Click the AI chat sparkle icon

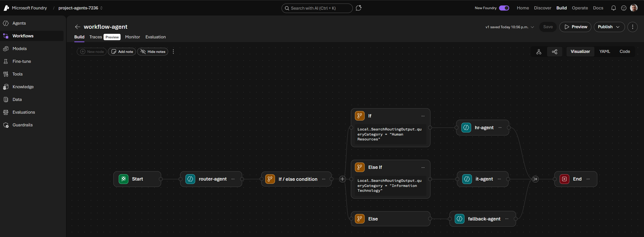pos(359,8)
